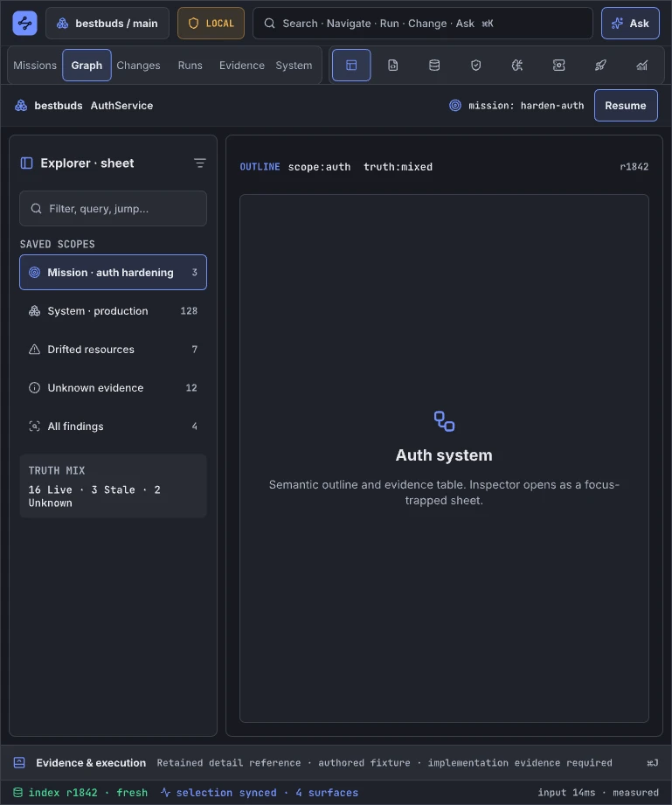Click the System production cluster icon
The height and width of the screenshot is (805, 672).
click(34, 310)
